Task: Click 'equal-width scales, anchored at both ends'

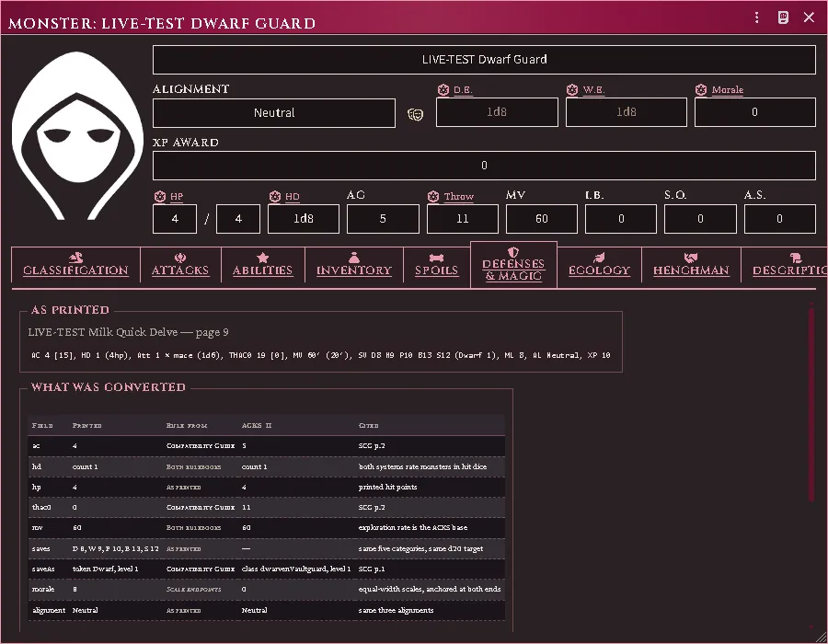Action: point(430,589)
